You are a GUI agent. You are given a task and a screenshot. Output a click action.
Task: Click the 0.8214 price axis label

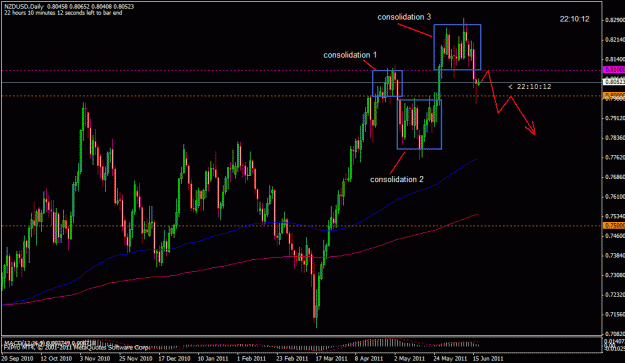(x=615, y=39)
